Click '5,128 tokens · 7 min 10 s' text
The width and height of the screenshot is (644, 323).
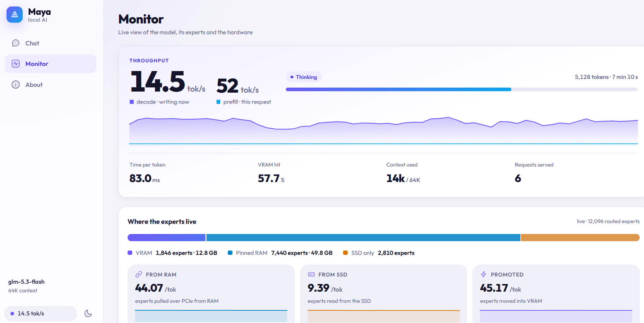tap(606, 77)
